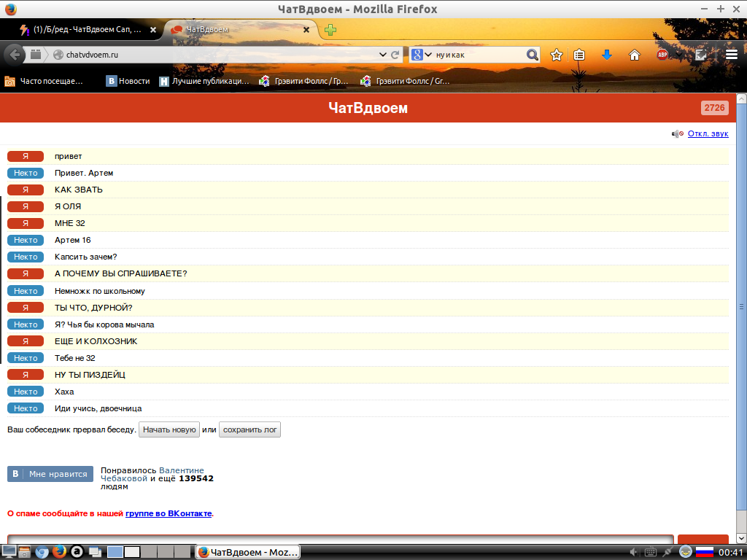
Task: Open the Грэвити Фоллс / Gr... bookmark
Action: (405, 82)
